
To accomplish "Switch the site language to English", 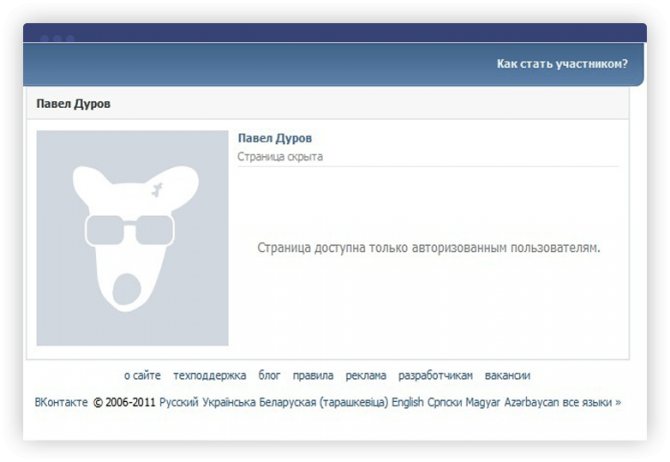I will [x=408, y=402].
